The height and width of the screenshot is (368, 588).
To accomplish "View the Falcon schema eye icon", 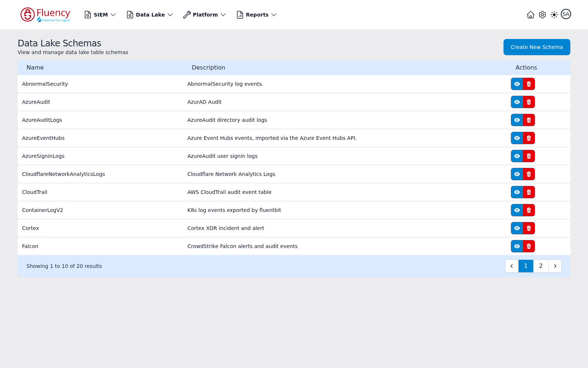I will point(517,246).
